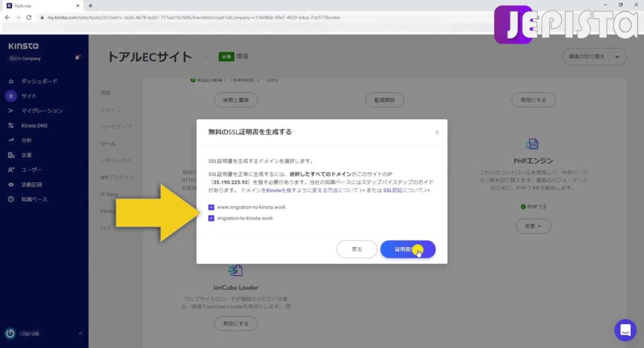Viewport: 644px width, 348px height.
Task: Open the chat widget bubble
Action: 625,330
